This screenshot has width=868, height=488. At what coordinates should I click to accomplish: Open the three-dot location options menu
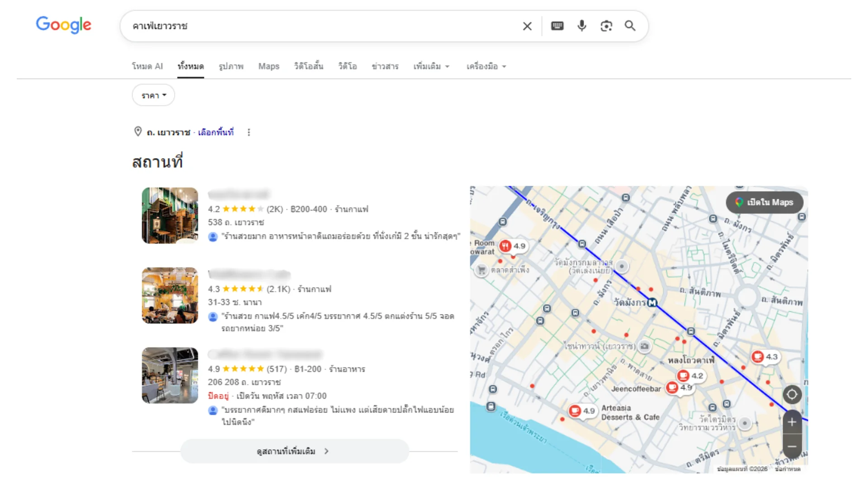click(x=249, y=132)
